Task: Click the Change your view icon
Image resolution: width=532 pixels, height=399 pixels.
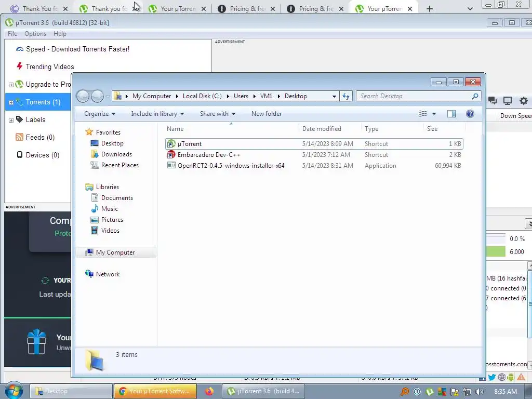Action: (x=423, y=114)
